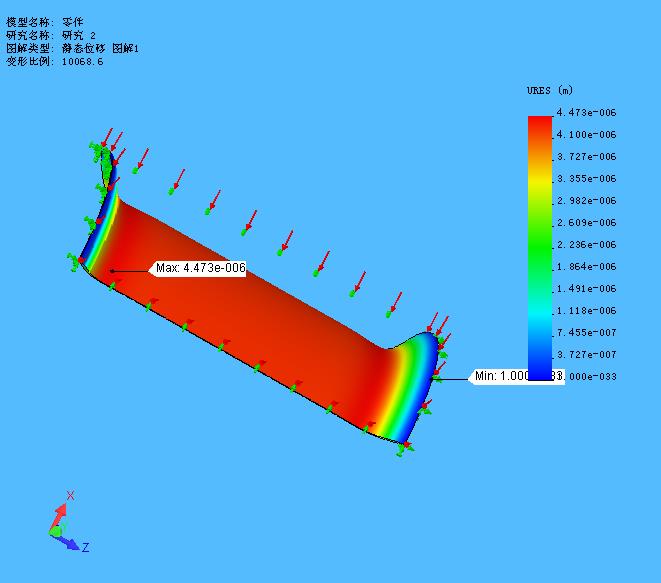This screenshot has height=583, width=661.
Task: Click the plot type line 静态位移 图解1
Action: coord(72,48)
